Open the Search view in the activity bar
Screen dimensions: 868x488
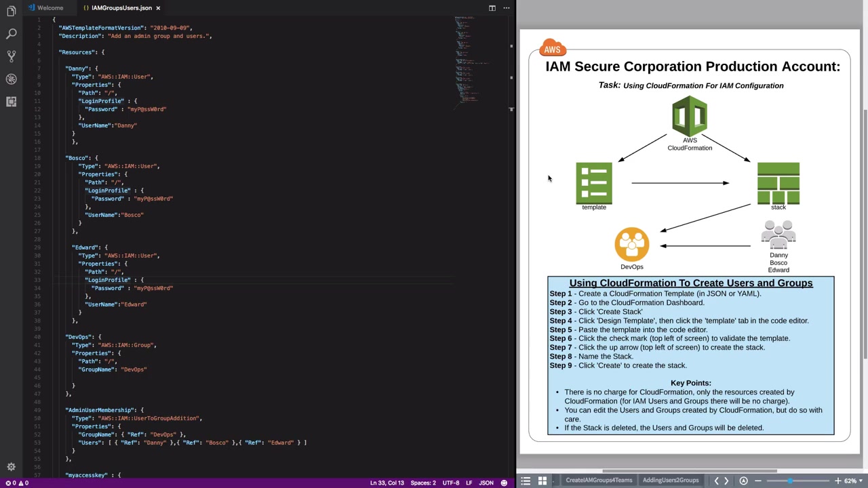[11, 34]
